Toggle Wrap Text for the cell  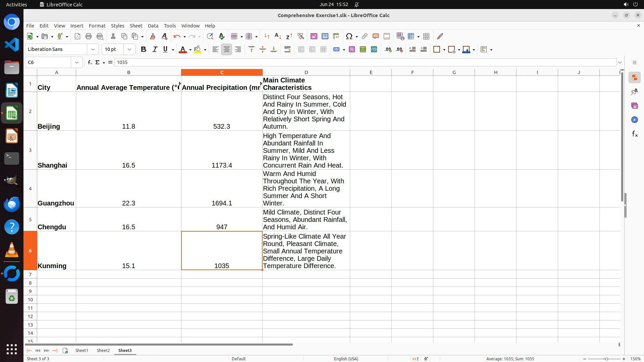point(287,50)
